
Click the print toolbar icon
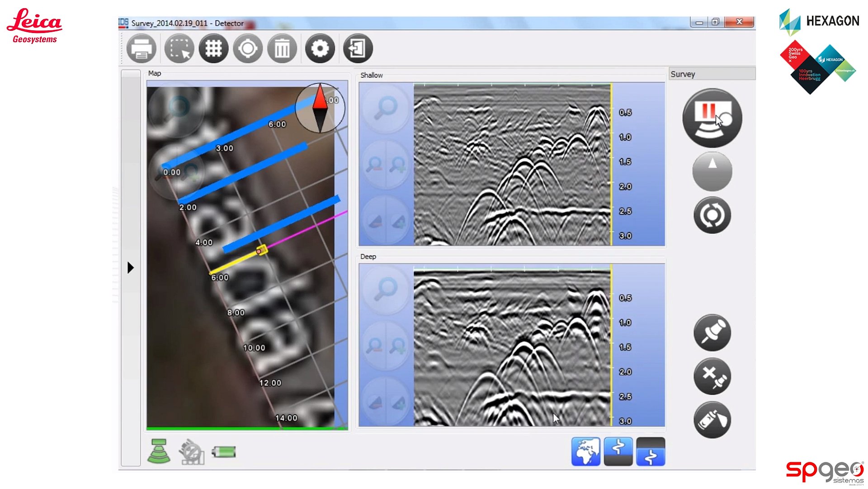tap(142, 48)
